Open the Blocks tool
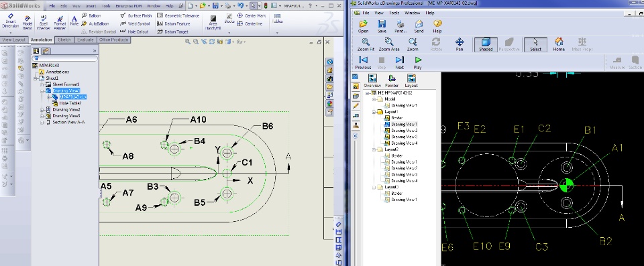The width and height of the screenshot is (644, 266). pos(229,19)
